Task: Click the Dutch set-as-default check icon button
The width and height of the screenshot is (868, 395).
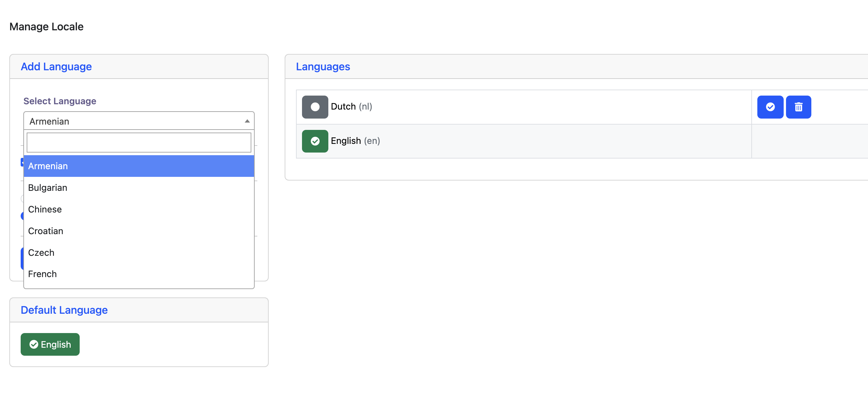Action: pos(770,107)
